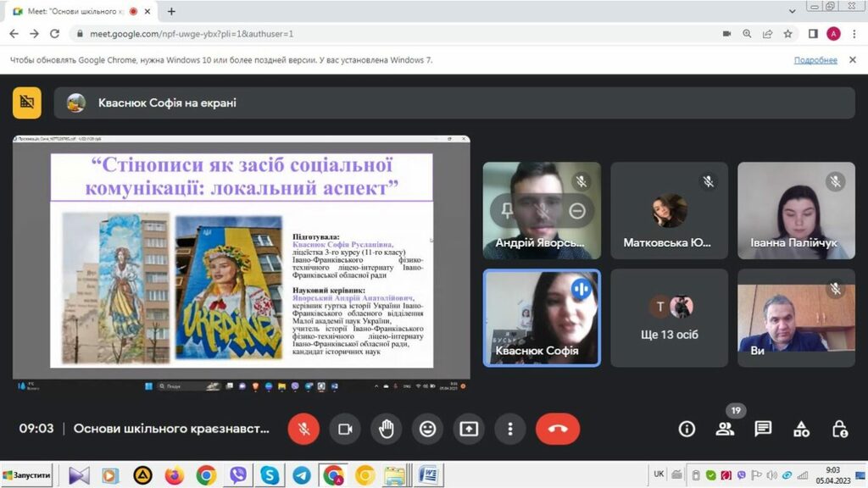Unmute the microphone in the call controls
Image resolution: width=868 pixels, height=488 pixels.
coord(303,429)
